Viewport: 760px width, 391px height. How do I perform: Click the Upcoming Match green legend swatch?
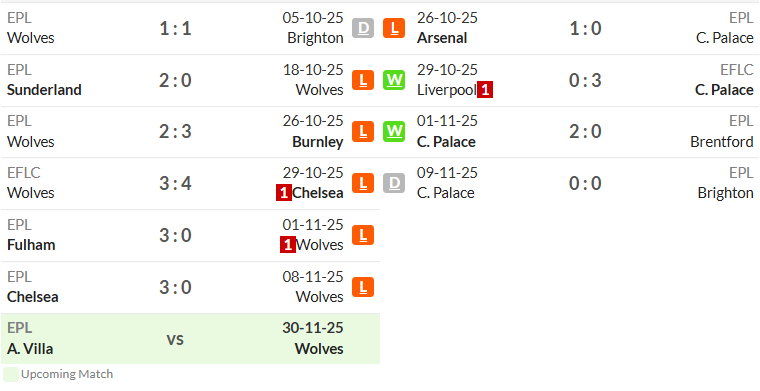click(x=11, y=375)
